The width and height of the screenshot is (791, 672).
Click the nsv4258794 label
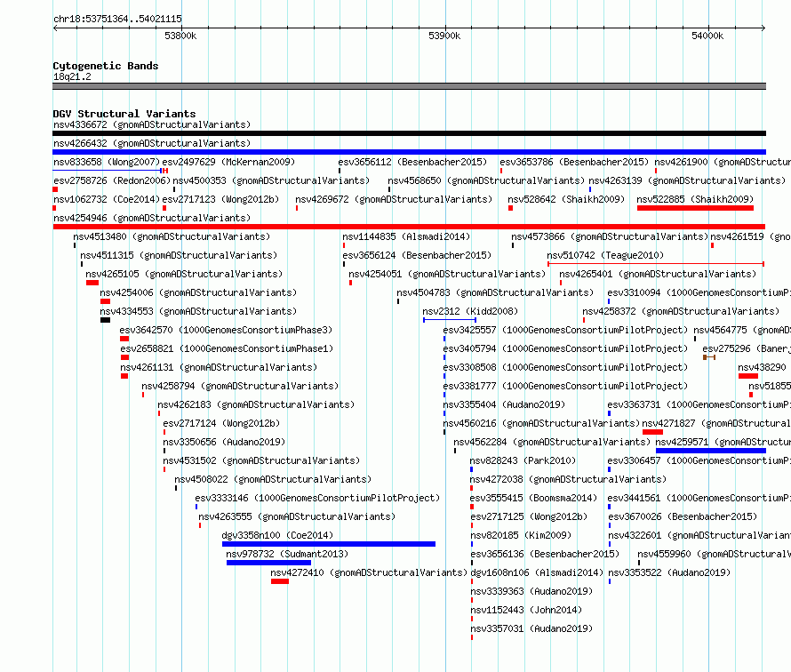pos(240,386)
